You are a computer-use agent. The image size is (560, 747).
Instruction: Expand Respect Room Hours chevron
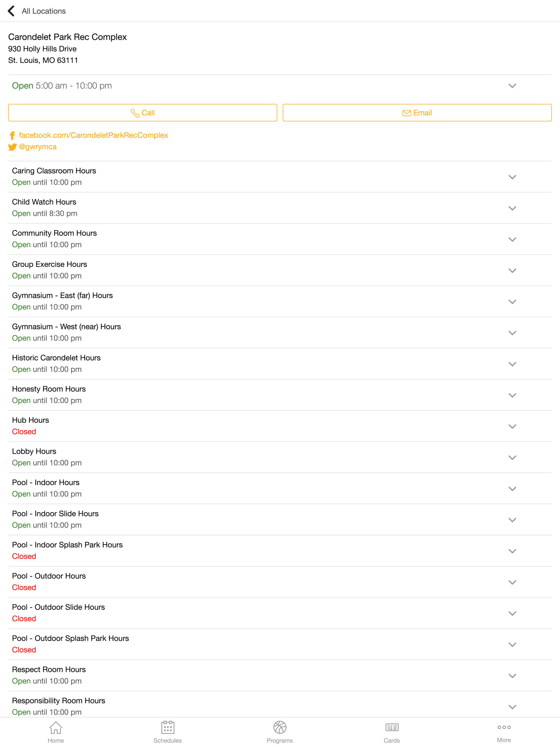[x=512, y=676]
